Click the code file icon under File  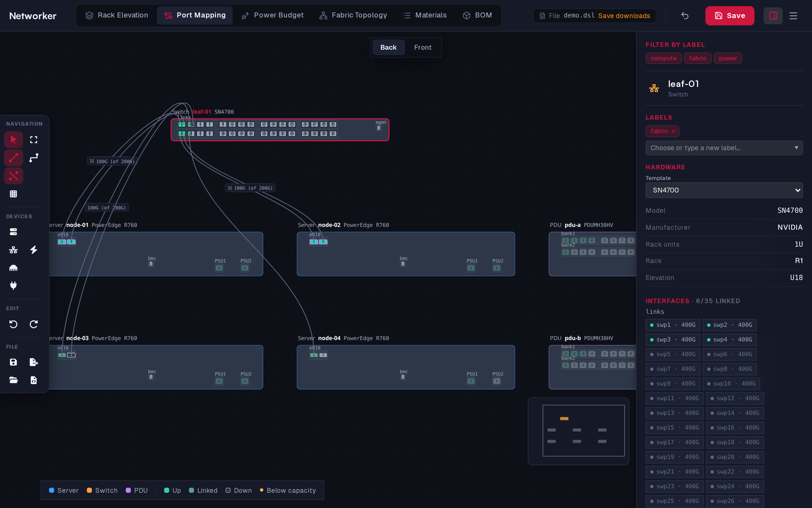point(34,380)
